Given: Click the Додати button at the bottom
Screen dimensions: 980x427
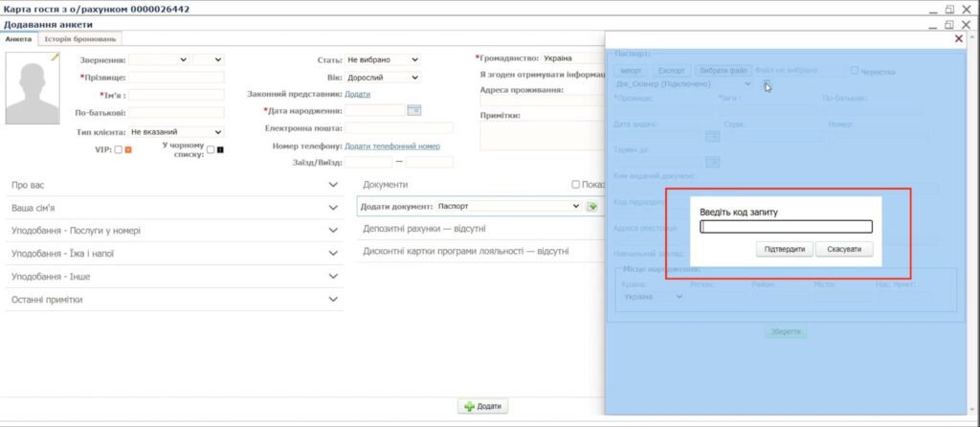Looking at the screenshot, I should click(482, 406).
